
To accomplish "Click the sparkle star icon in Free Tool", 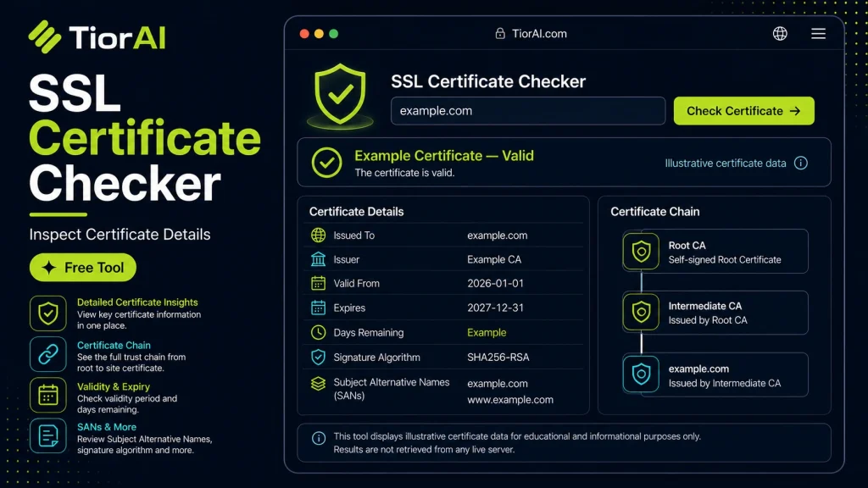I will coord(48,268).
